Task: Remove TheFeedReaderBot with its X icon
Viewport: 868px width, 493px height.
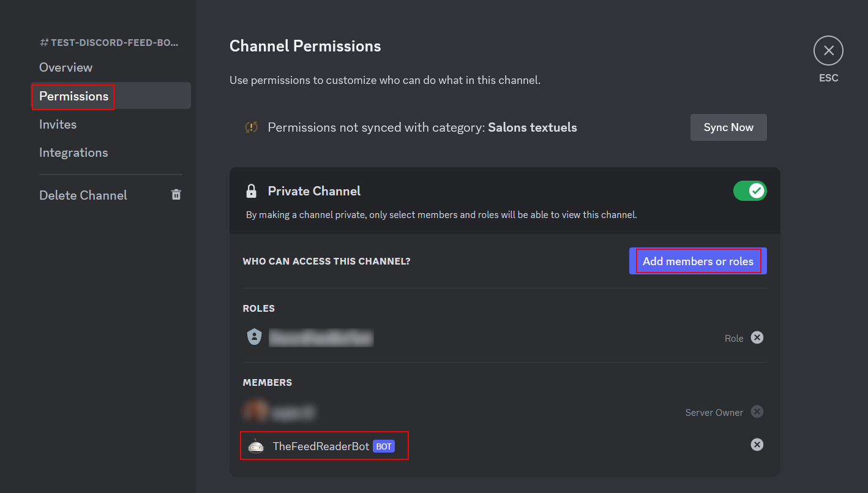Action: [757, 445]
